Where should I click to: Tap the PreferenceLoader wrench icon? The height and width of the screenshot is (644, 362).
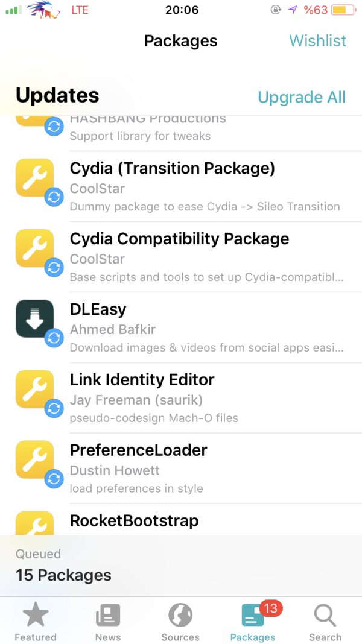[x=34, y=458]
